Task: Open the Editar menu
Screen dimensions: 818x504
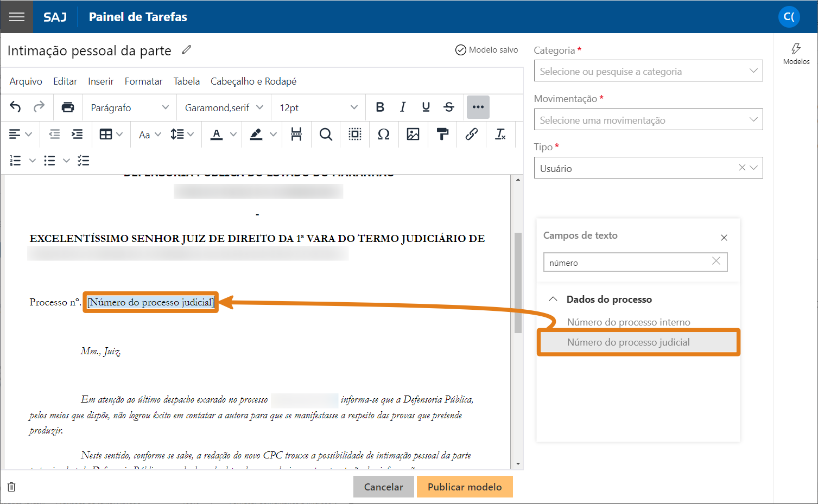Action: (65, 81)
